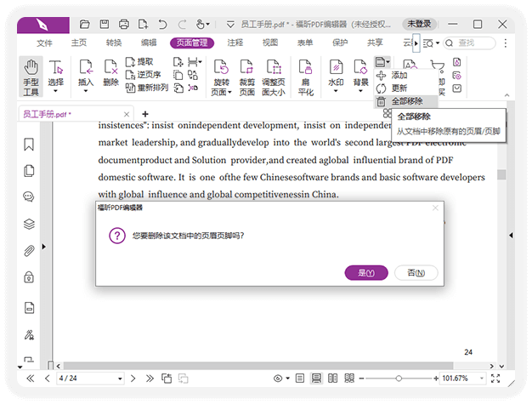Viewport: 532px width, 404px height.
Task: Click the 选择 text selection tool
Action: pos(55,77)
